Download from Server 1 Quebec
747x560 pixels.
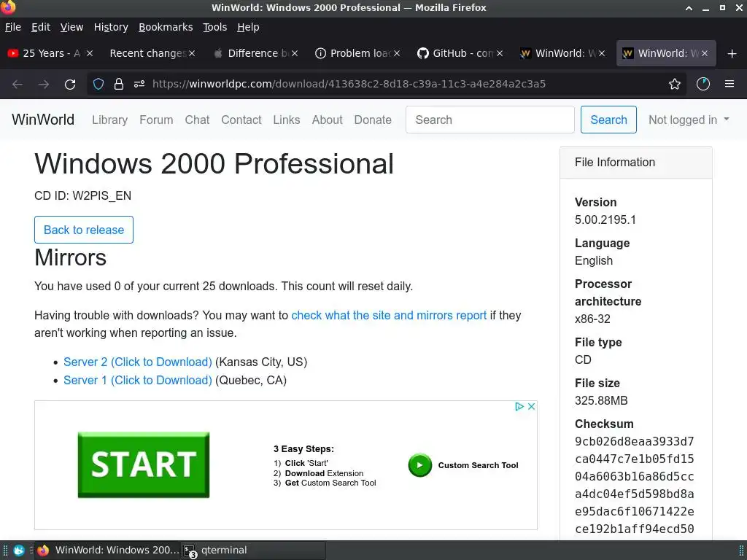click(138, 381)
